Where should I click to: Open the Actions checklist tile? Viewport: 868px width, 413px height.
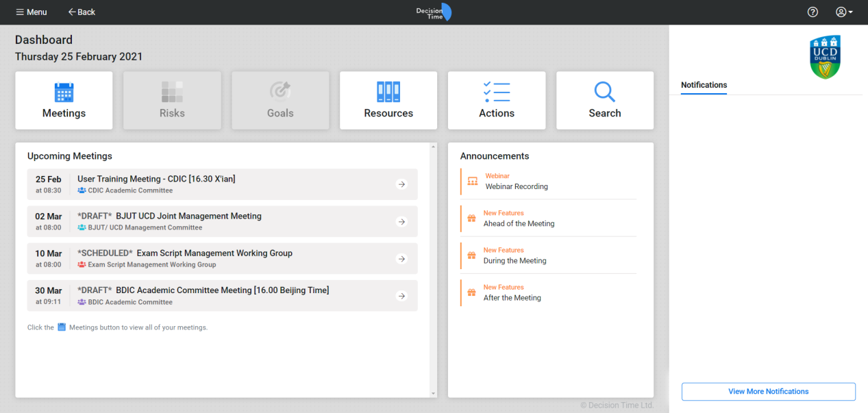point(497,101)
